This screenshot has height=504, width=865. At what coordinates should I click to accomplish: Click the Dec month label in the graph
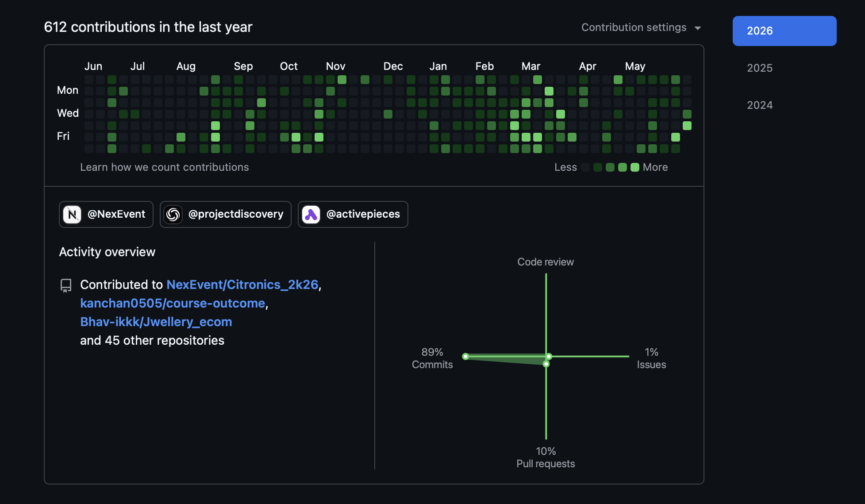[x=393, y=66]
